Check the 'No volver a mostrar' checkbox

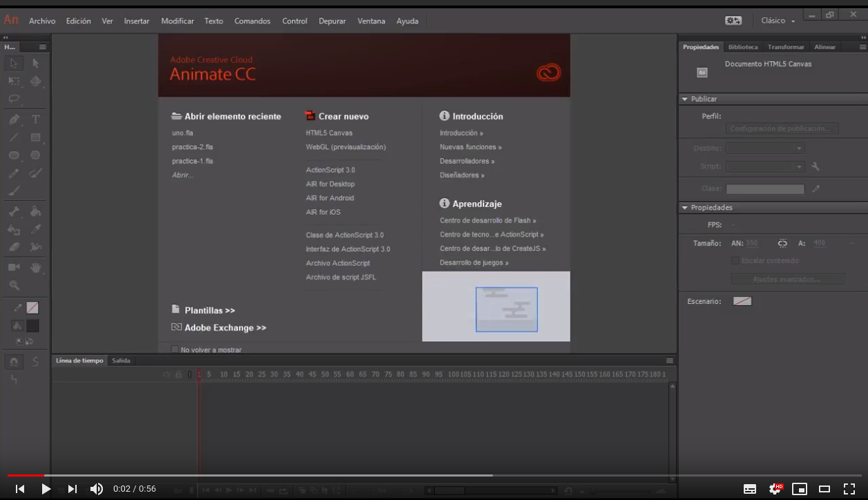pos(175,349)
